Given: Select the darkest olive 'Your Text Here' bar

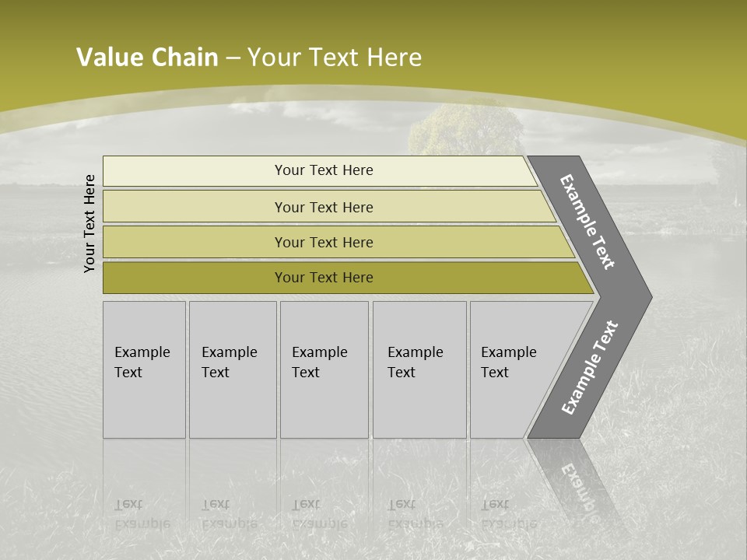Looking at the screenshot, I should point(324,278).
